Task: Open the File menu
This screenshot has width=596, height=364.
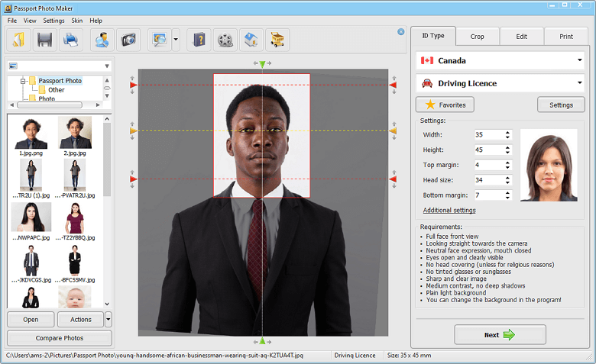Action: coord(12,21)
